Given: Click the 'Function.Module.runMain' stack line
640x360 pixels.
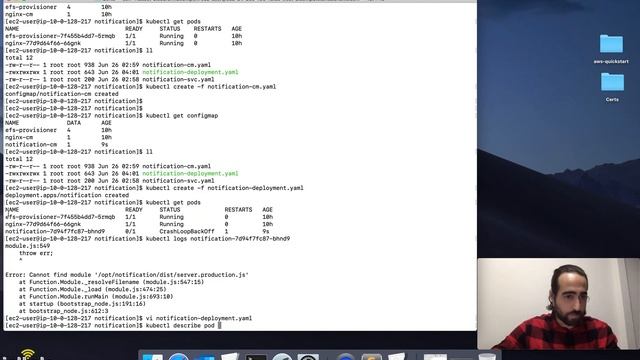Looking at the screenshot, I should 96,296.
